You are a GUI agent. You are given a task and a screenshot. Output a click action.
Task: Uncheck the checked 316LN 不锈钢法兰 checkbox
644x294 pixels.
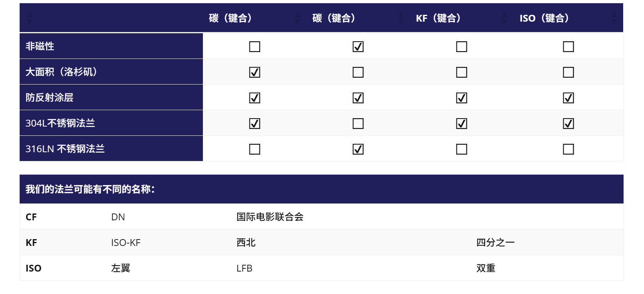(x=358, y=149)
